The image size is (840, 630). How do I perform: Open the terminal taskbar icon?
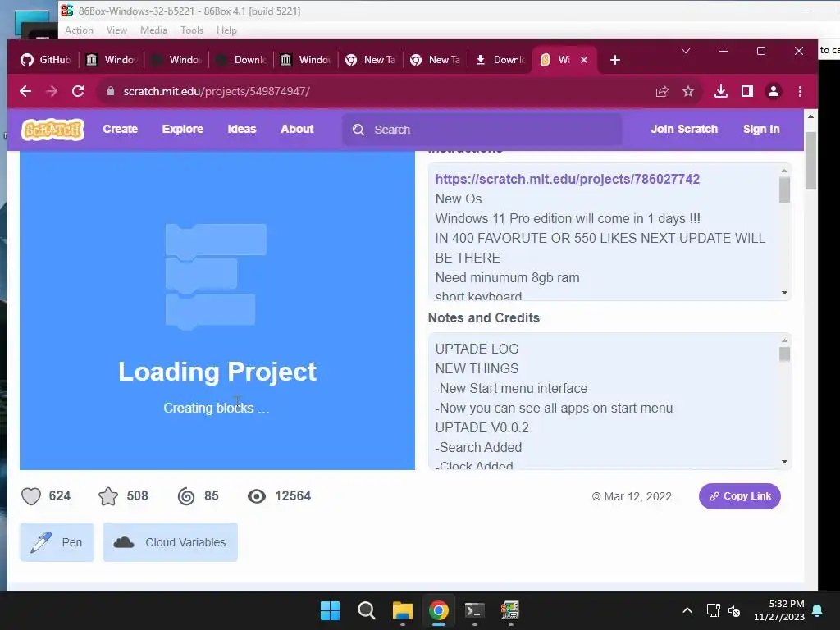click(475, 610)
